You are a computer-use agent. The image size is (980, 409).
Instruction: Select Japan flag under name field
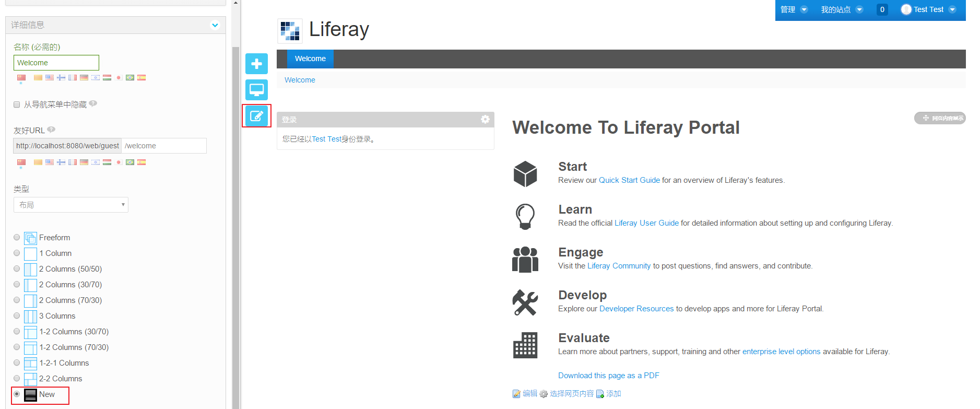click(119, 78)
